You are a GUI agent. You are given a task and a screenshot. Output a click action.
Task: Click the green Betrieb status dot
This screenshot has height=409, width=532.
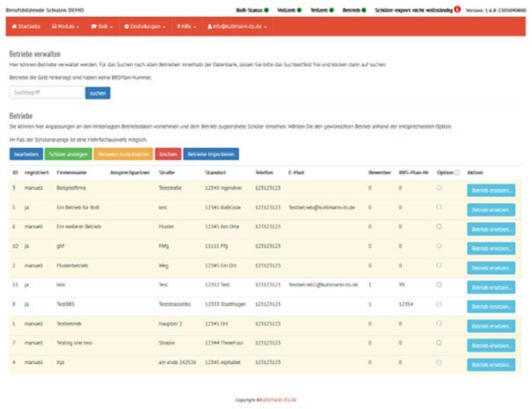364,10
